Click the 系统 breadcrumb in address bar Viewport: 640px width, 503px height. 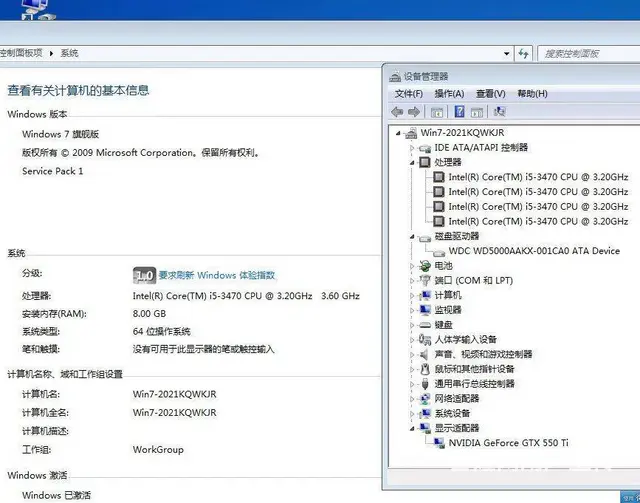pyautogui.click(x=69, y=53)
